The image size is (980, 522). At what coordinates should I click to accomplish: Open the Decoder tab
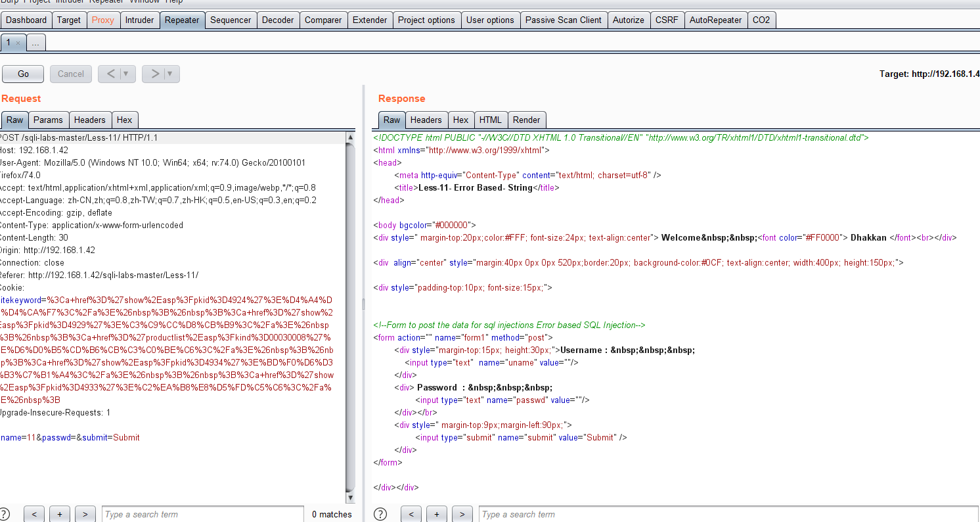tap(278, 20)
